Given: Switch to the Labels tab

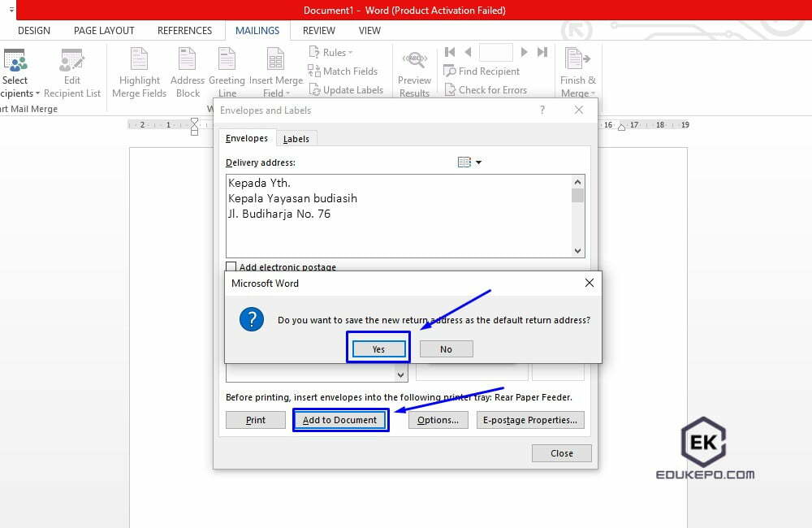Looking at the screenshot, I should (x=296, y=138).
